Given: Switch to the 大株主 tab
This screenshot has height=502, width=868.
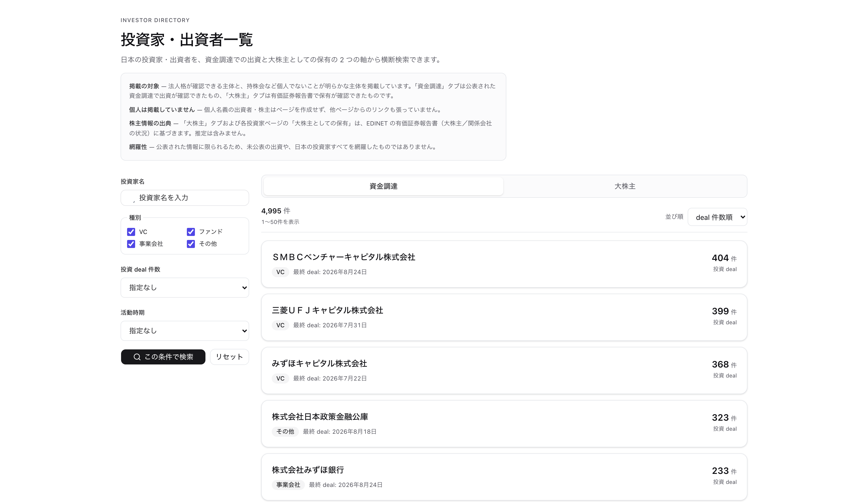Looking at the screenshot, I should [x=625, y=186].
